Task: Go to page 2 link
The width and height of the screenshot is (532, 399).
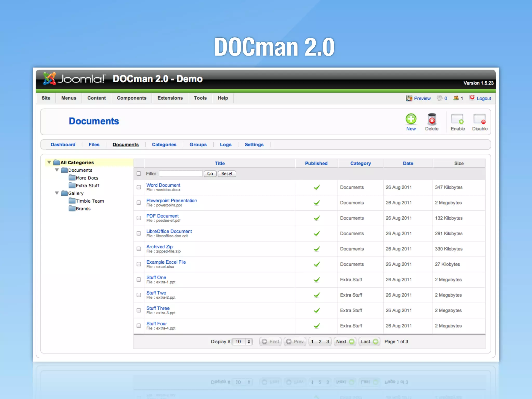Action: coord(320,342)
